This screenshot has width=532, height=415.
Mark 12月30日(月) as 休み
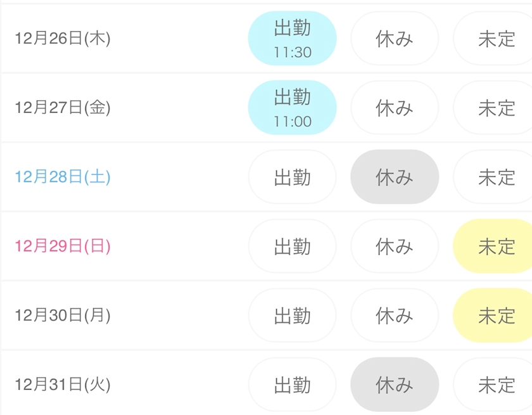[x=394, y=315]
